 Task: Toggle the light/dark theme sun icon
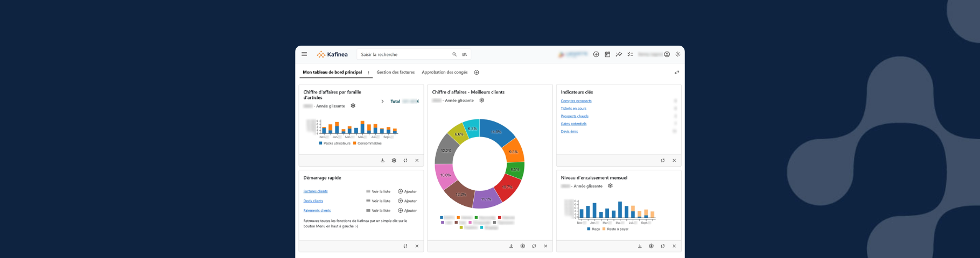coord(678,54)
